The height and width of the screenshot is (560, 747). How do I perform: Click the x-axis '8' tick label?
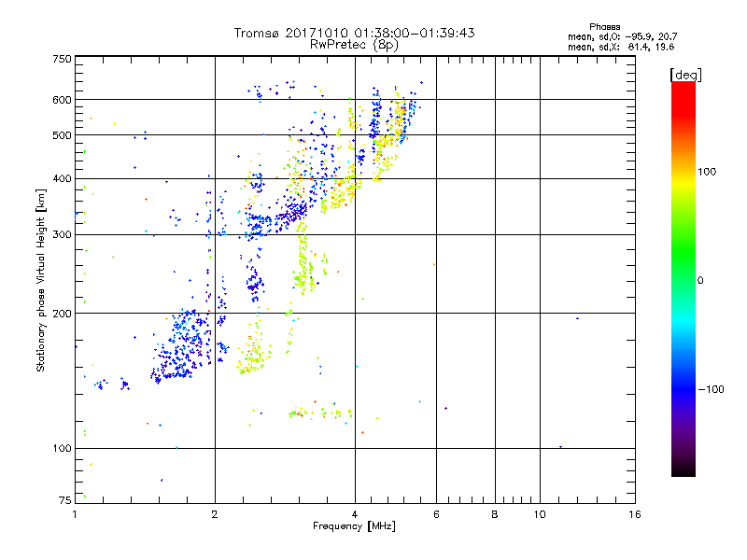point(495,514)
